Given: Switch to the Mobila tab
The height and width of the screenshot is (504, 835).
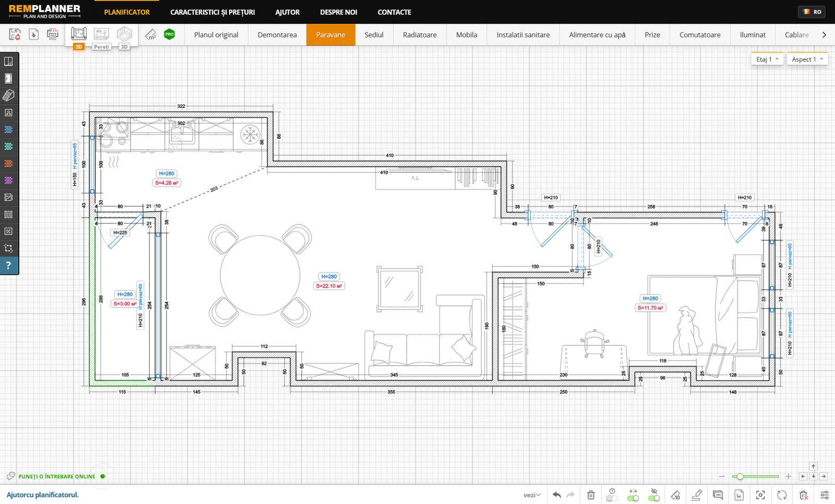Looking at the screenshot, I should [x=467, y=35].
